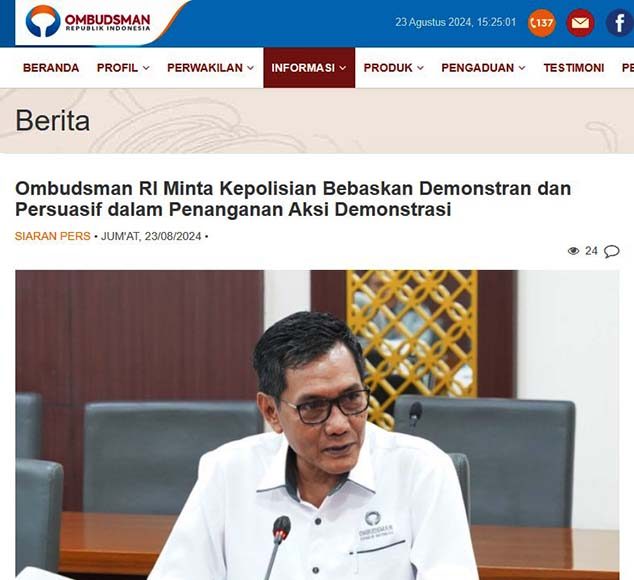The image size is (634, 580).
Task: Select the Informasi menu tab
Action: click(x=309, y=68)
